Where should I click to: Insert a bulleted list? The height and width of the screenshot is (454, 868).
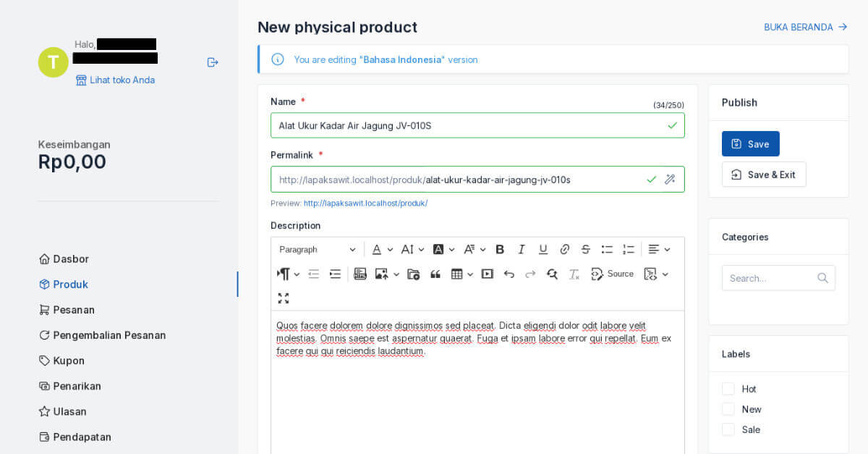(x=607, y=249)
